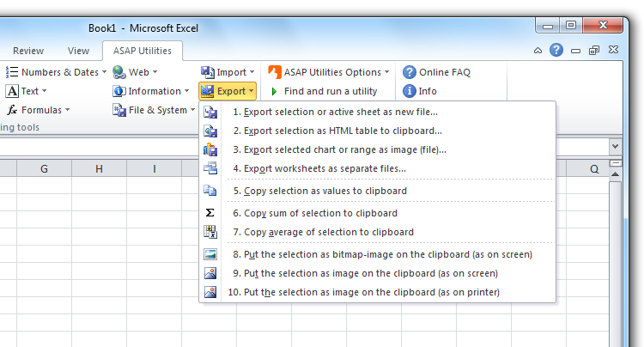Click the Text tool 'A' icon
Screen dimensions: 644x347
pos(12,91)
